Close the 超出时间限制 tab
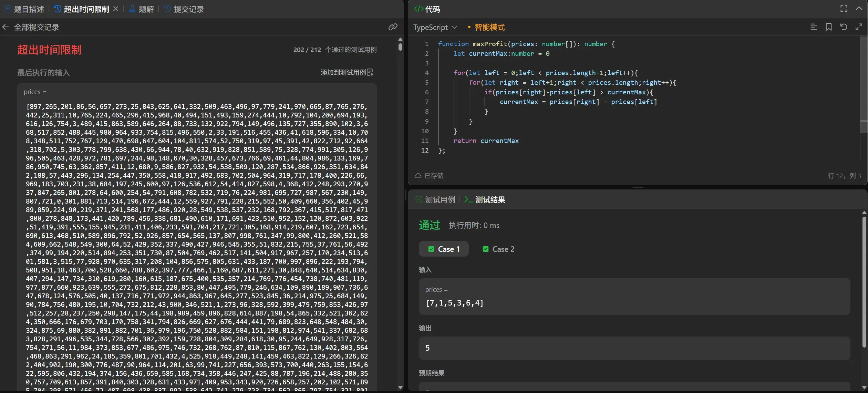868x393 pixels. (x=116, y=9)
